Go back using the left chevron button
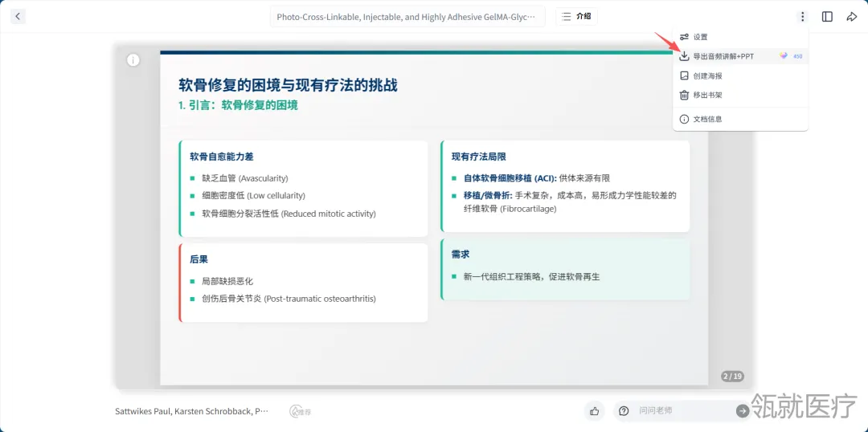Viewport: 868px width, 432px height. [18, 17]
